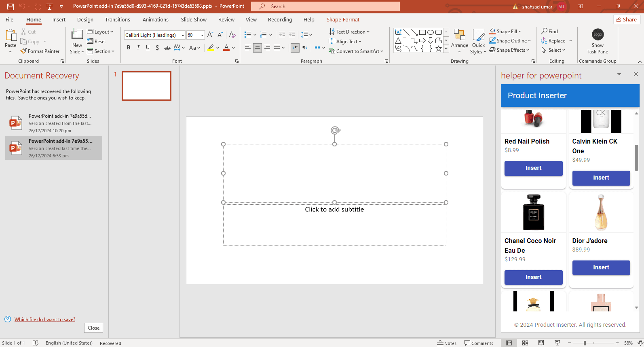Click 'Click to add subtitle' placeholder

point(334,209)
